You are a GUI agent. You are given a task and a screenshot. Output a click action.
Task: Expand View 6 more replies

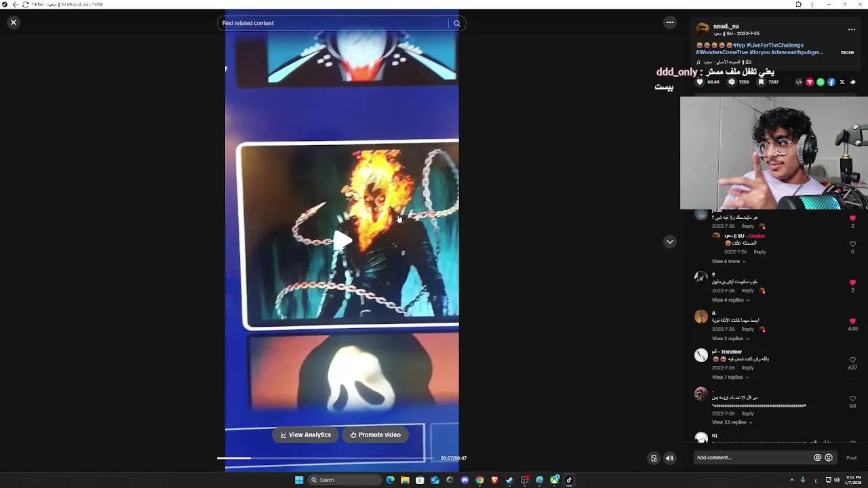click(728, 262)
